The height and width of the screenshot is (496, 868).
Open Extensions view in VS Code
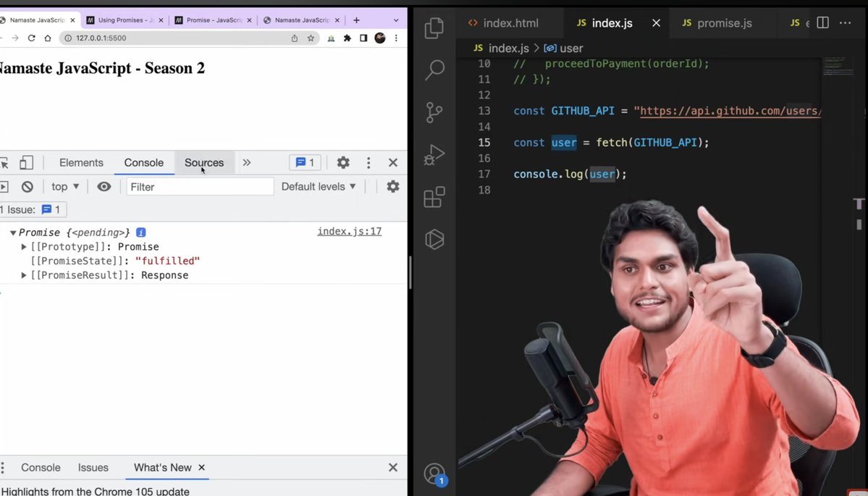click(434, 197)
